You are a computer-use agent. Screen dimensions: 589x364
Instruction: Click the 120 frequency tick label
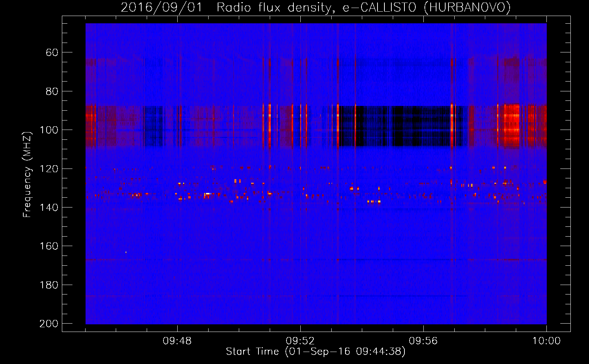point(49,169)
